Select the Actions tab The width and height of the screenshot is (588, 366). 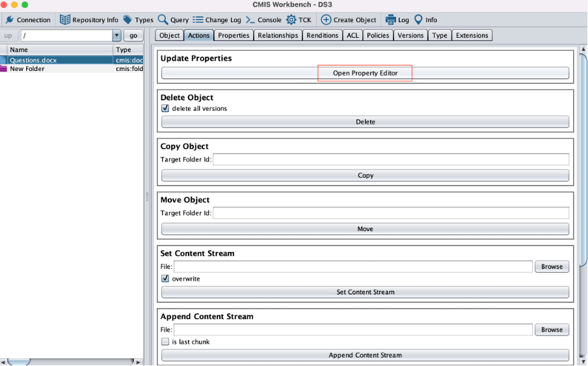pyautogui.click(x=199, y=35)
